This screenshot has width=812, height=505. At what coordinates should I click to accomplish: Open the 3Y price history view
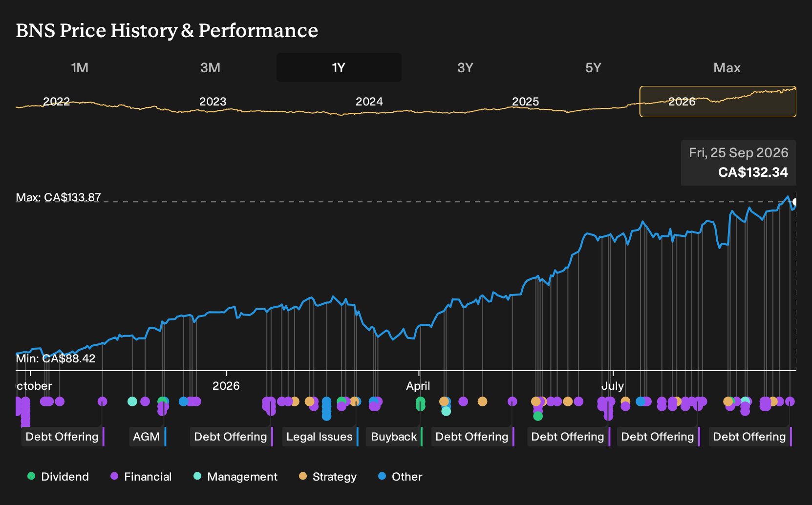pos(465,67)
